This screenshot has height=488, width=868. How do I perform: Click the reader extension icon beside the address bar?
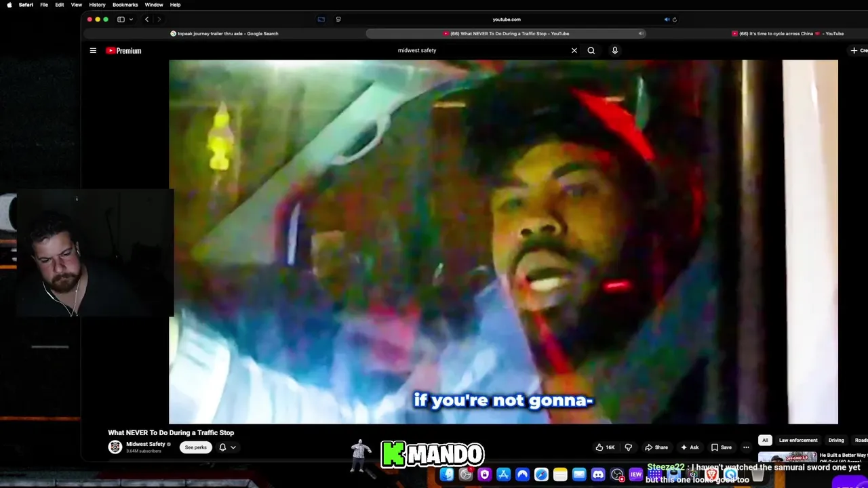pos(338,20)
